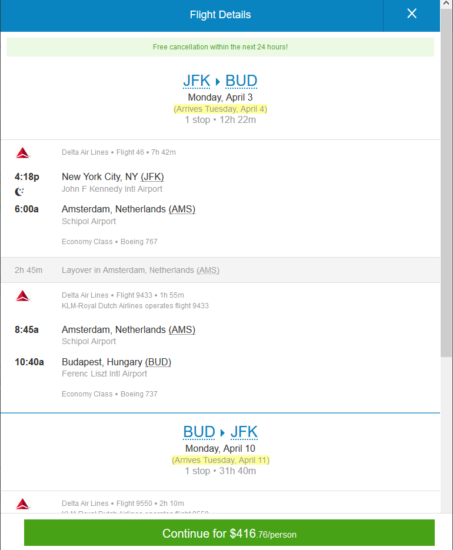Open the BUD link in the outbound header
Image resolution: width=453 pixels, height=550 pixels.
[241, 81]
